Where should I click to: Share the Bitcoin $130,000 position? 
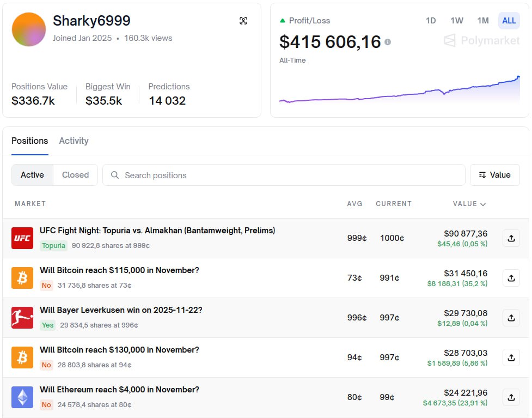point(511,358)
